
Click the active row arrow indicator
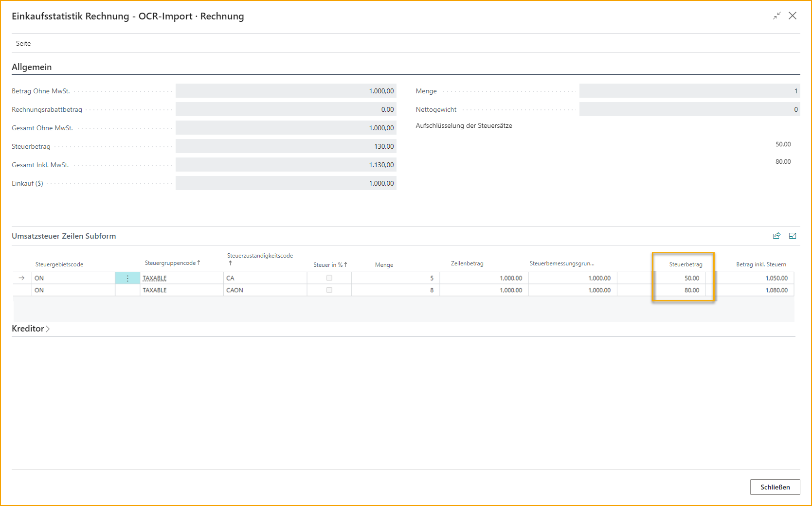pyautogui.click(x=21, y=278)
